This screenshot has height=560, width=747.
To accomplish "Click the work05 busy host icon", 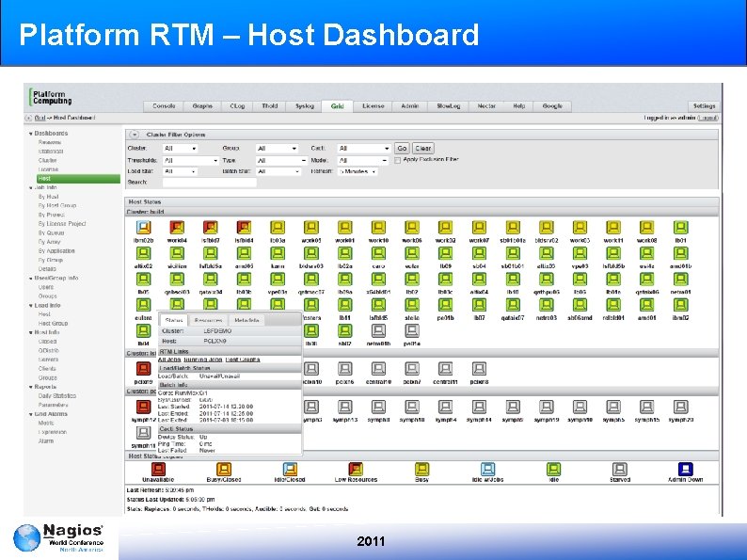I will pos(311,228).
